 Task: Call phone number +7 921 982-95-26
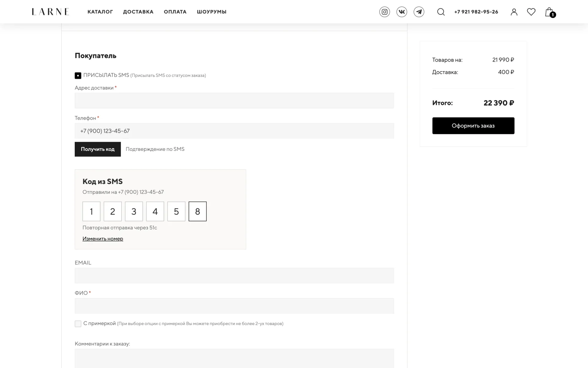coord(476,12)
